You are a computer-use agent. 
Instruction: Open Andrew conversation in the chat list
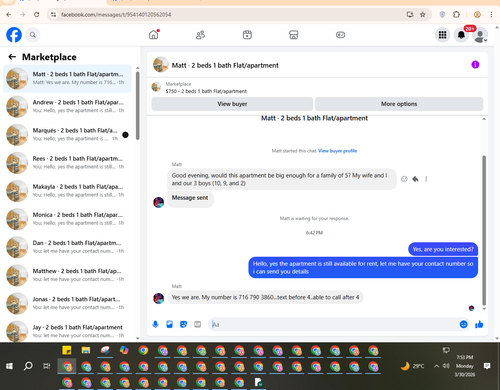click(x=67, y=106)
